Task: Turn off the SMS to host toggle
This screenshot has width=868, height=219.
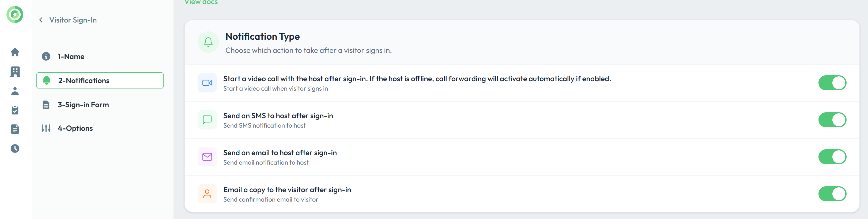Action: pyautogui.click(x=832, y=120)
